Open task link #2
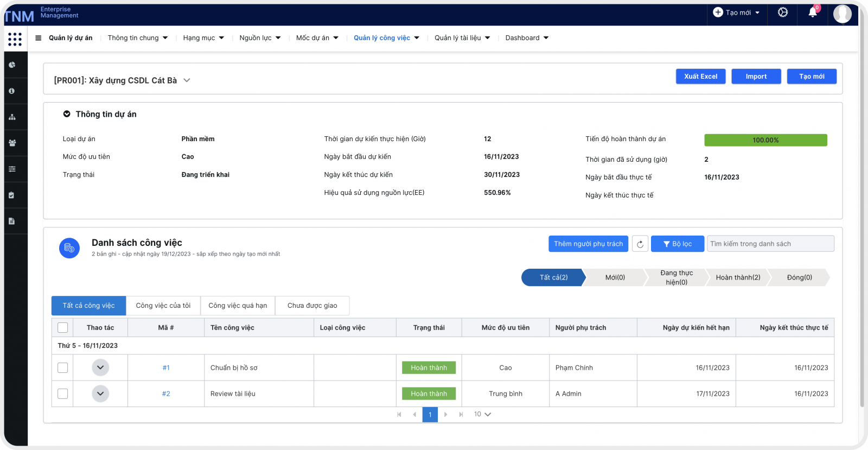 (x=166, y=394)
